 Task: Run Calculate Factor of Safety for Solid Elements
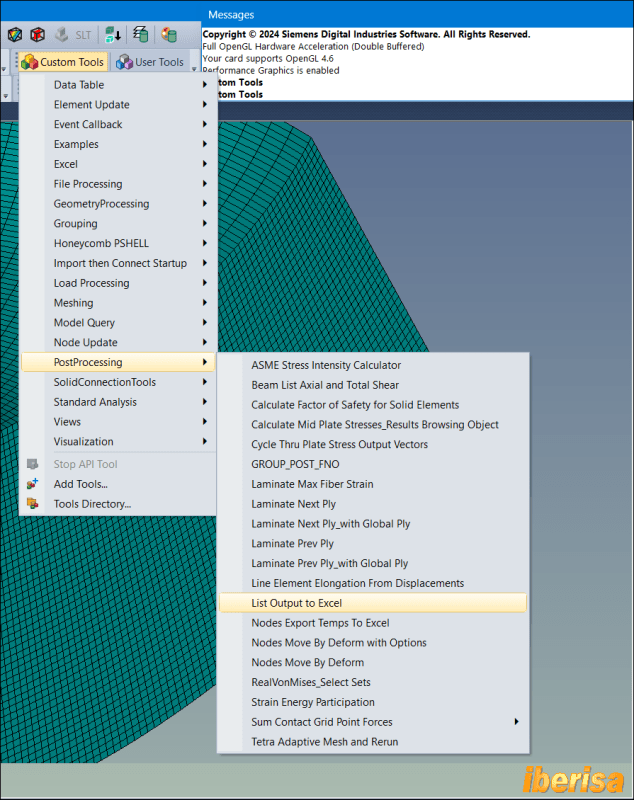[x=373, y=405]
